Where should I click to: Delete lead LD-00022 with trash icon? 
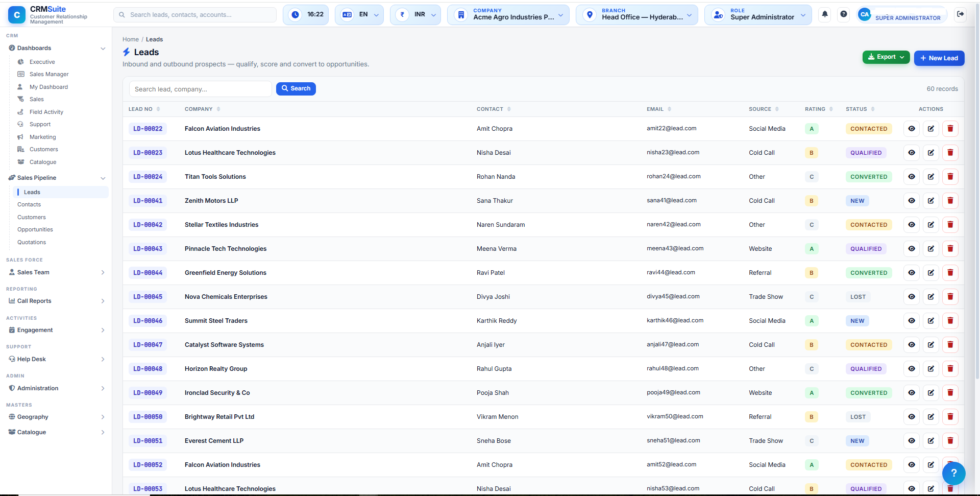(x=950, y=129)
